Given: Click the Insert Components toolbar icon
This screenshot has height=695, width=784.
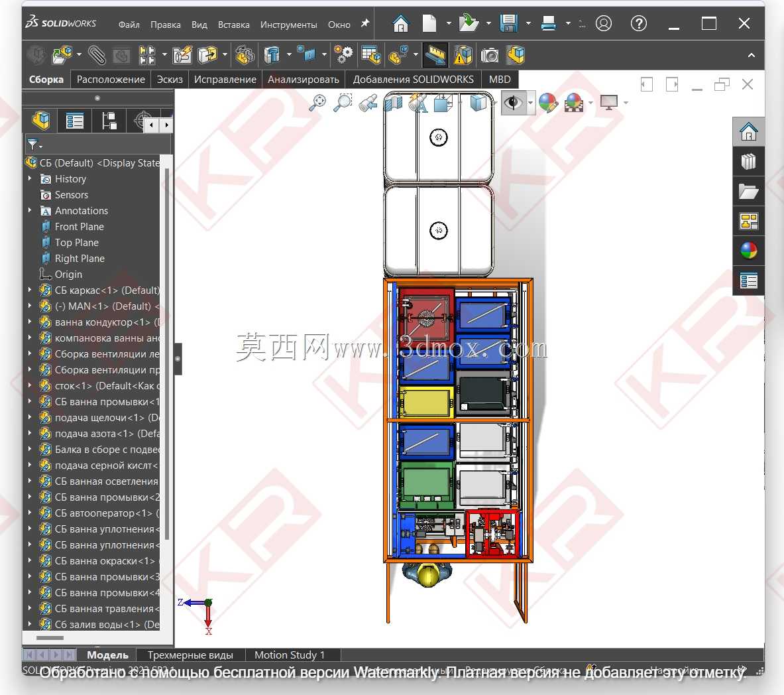Looking at the screenshot, I should pyautogui.click(x=62, y=55).
